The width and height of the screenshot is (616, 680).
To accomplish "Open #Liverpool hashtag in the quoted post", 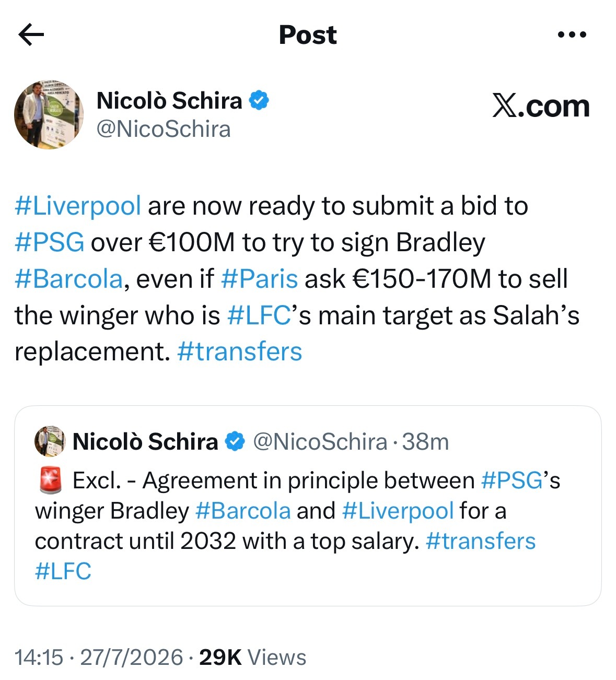I will pyautogui.click(x=398, y=511).
